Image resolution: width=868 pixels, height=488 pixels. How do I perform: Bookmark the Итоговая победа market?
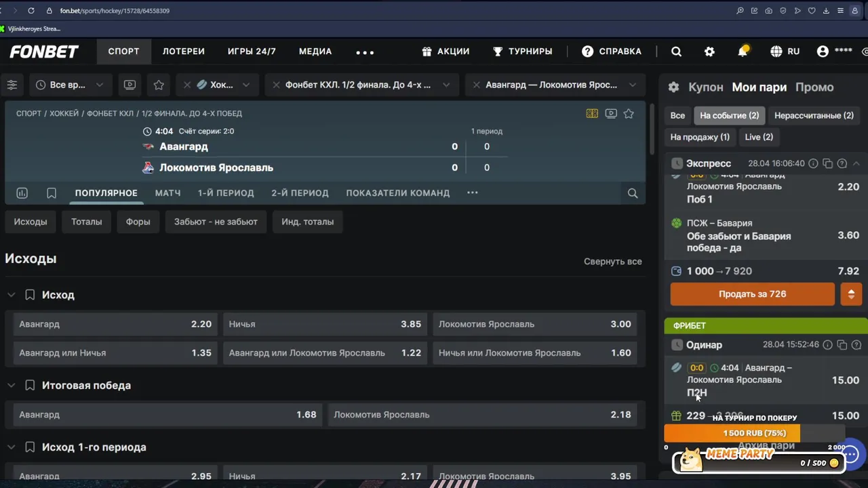point(30,386)
